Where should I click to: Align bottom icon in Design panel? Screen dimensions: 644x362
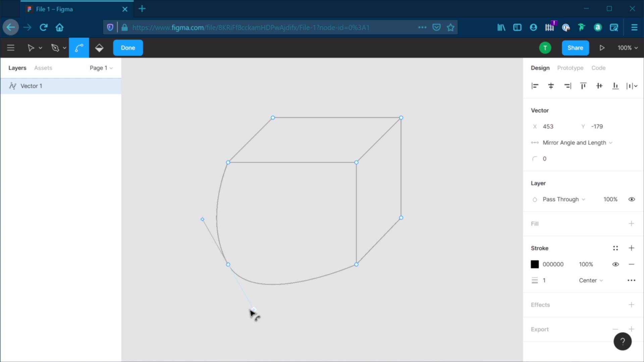(615, 86)
